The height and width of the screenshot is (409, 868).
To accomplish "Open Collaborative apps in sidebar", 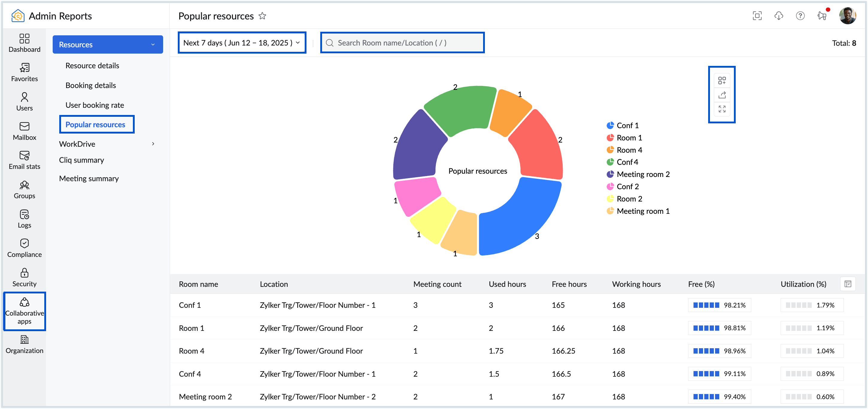I will 24,311.
